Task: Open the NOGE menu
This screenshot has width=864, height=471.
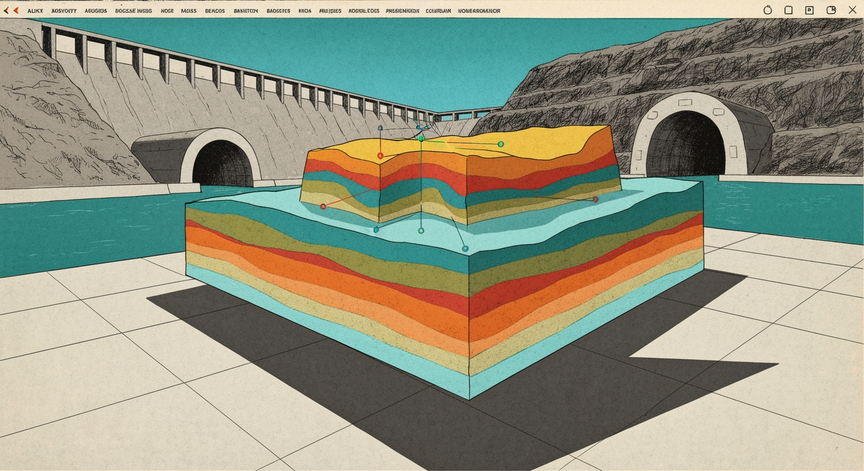Action: coord(167,10)
